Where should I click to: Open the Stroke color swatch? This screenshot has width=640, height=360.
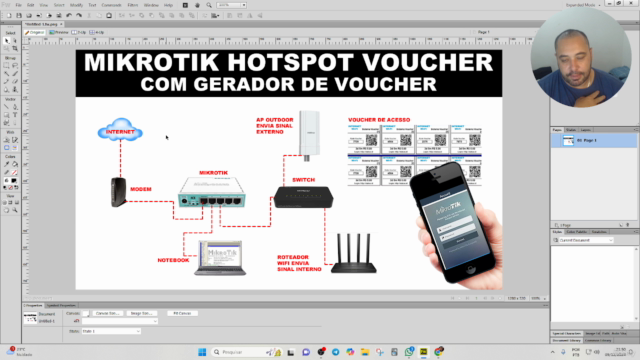pos(14,173)
